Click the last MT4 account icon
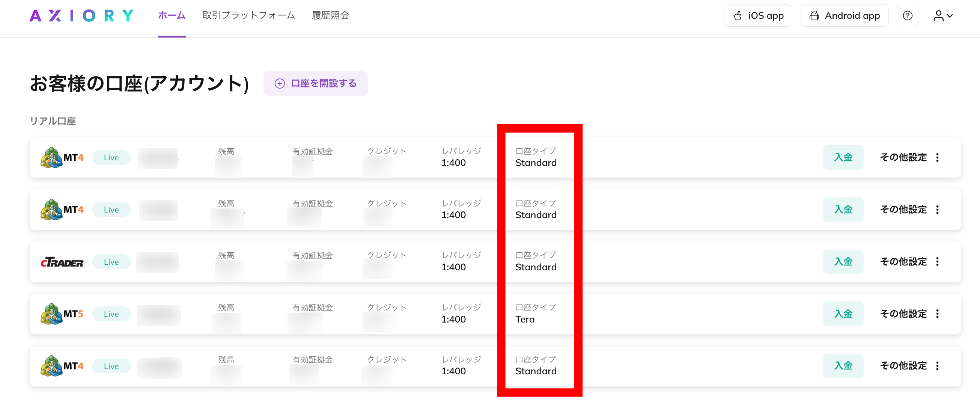Viewport: 980px width, 419px height. [52, 366]
